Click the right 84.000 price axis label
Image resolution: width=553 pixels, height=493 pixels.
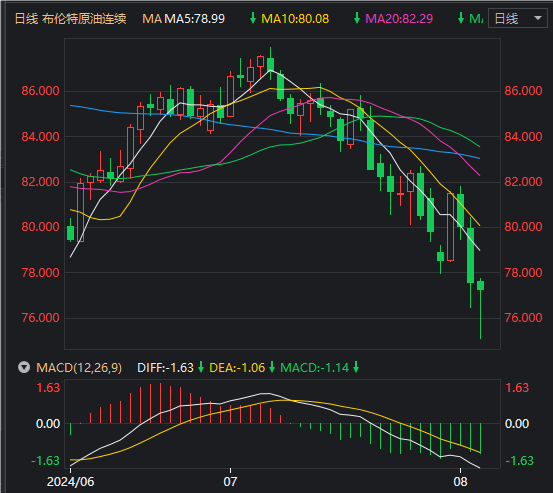tap(523, 136)
